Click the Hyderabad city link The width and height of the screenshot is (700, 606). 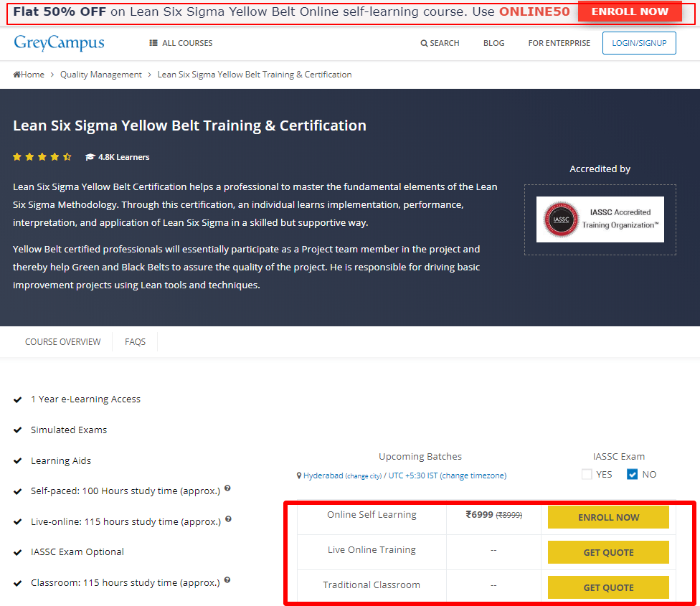click(x=323, y=475)
